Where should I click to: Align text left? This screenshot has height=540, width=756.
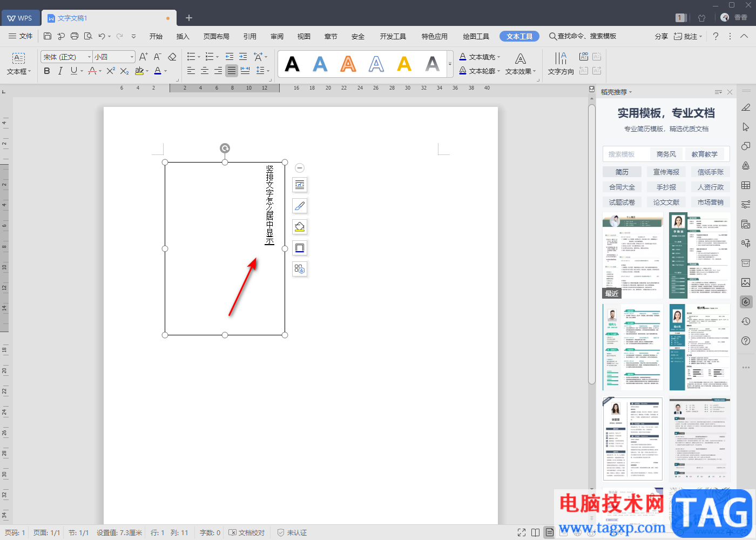[191, 71]
